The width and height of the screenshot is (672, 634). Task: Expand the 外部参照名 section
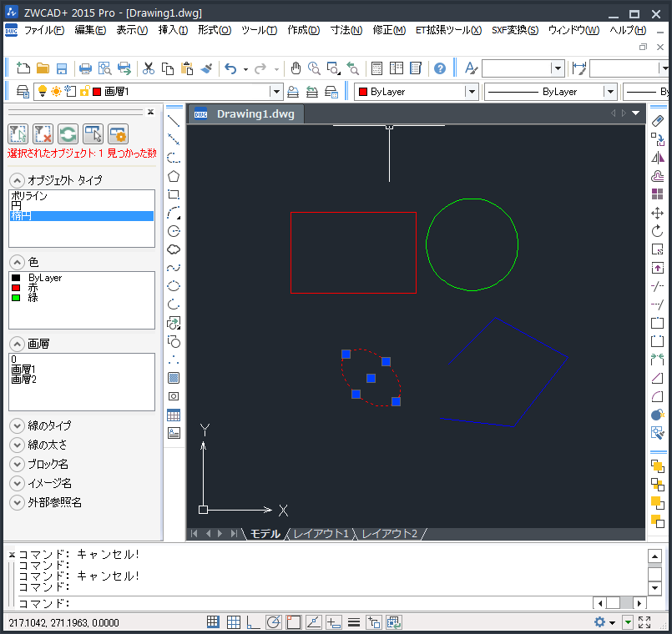(x=17, y=502)
